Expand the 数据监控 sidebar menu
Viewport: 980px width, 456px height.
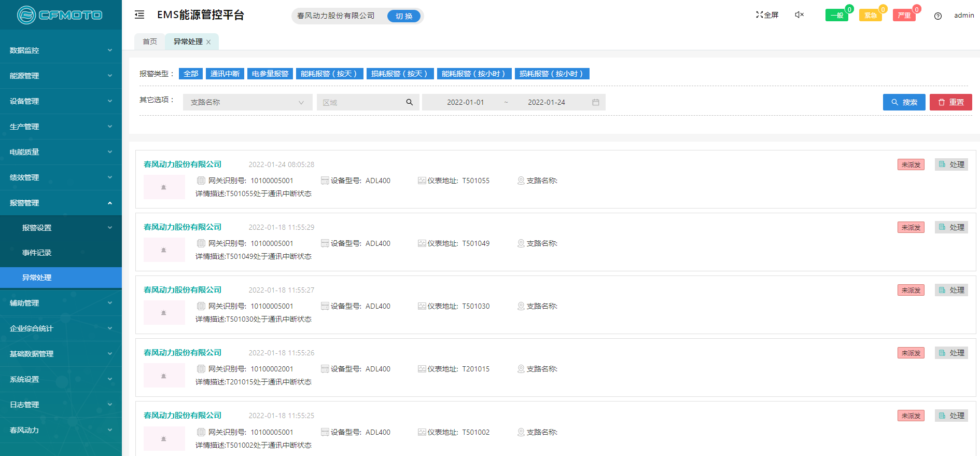click(61, 50)
